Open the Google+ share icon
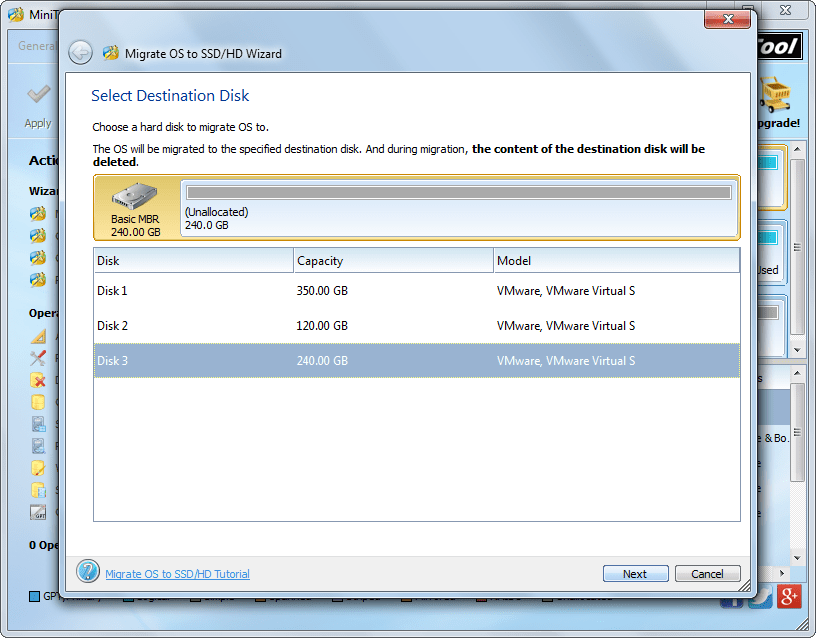Screen dimensions: 816x638 click(788, 596)
